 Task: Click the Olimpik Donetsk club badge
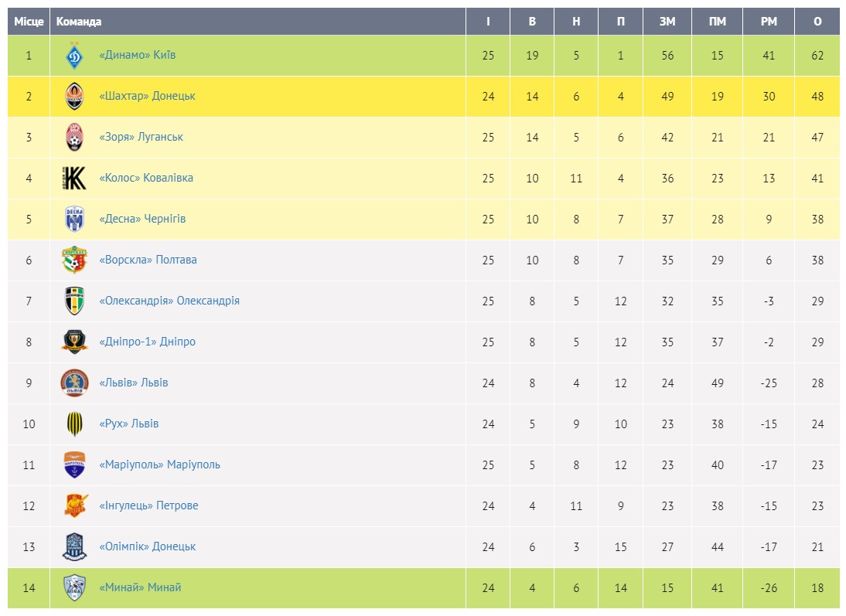tap(75, 547)
